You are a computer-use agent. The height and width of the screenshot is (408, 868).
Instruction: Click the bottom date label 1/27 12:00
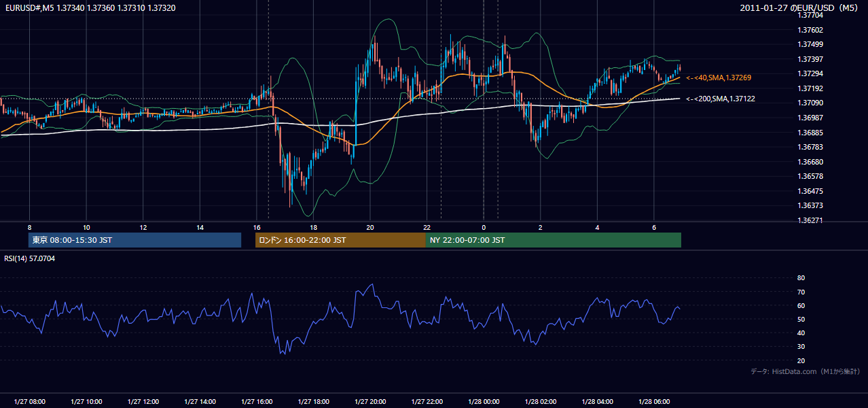[x=143, y=402]
